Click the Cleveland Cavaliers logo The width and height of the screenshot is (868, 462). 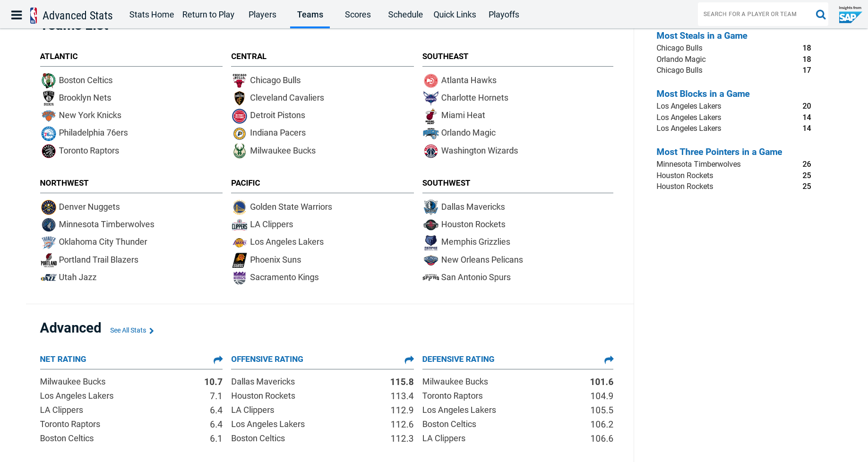(240, 98)
